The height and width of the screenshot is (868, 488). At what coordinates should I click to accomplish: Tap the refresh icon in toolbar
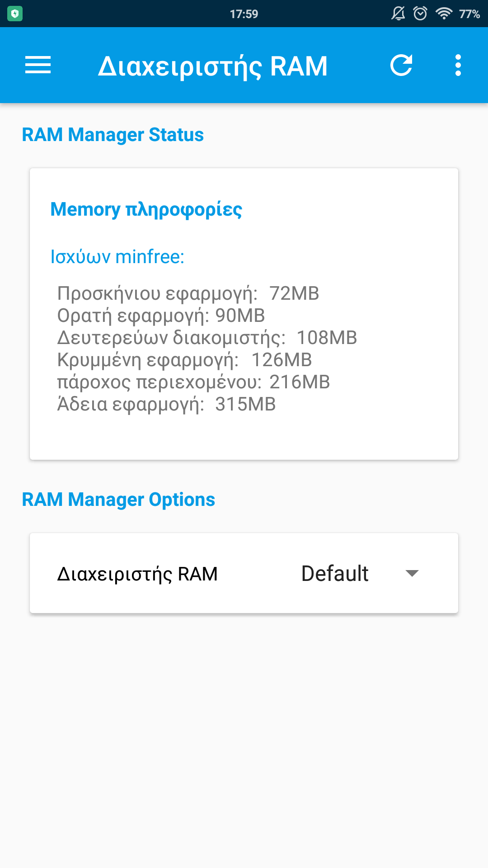pyautogui.click(x=401, y=65)
